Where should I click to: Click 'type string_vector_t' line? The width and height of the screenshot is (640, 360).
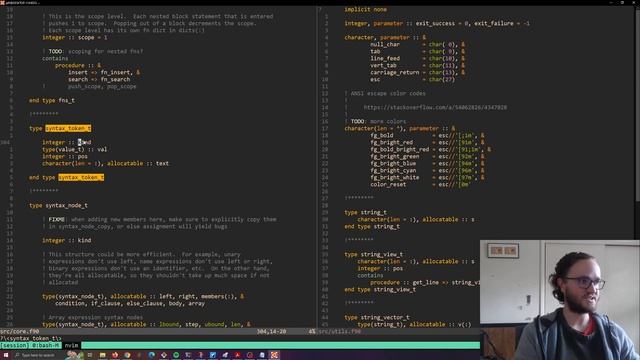377,317
